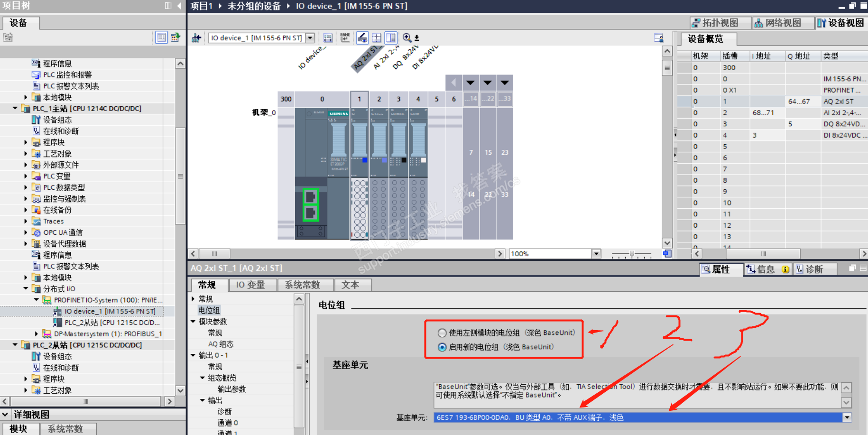Click the show address labels toolbar icon
This screenshot has height=435, width=868.
point(328,38)
